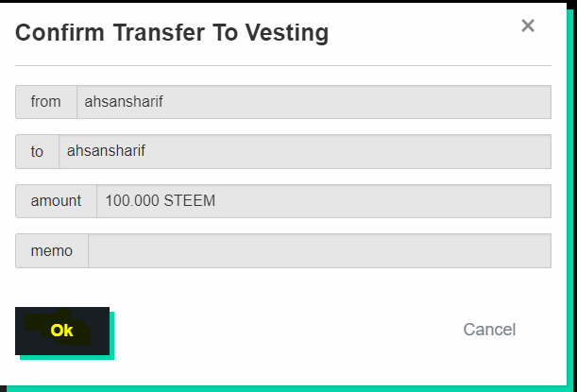577x392 pixels.
Task: Click the divider line below the title
Action: click(x=283, y=65)
